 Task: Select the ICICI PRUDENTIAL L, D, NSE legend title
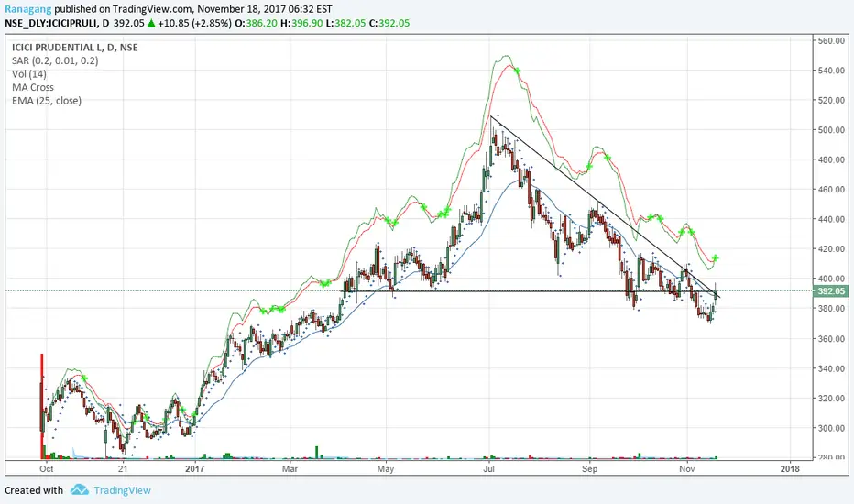tap(74, 48)
